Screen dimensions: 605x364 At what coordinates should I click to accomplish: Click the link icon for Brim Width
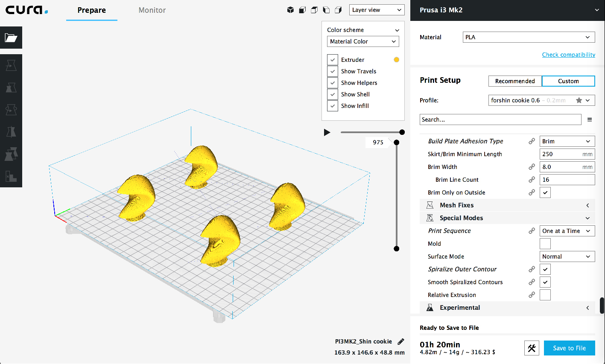(532, 167)
